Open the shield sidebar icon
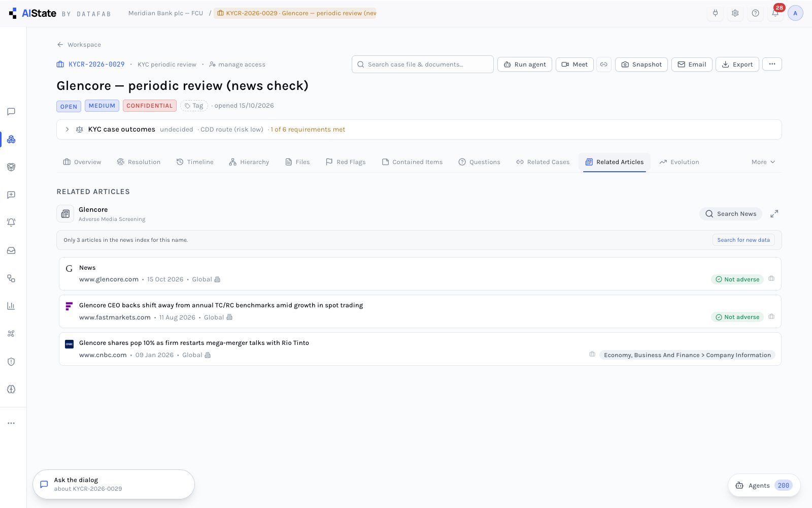This screenshot has height=508, width=812. (11, 362)
